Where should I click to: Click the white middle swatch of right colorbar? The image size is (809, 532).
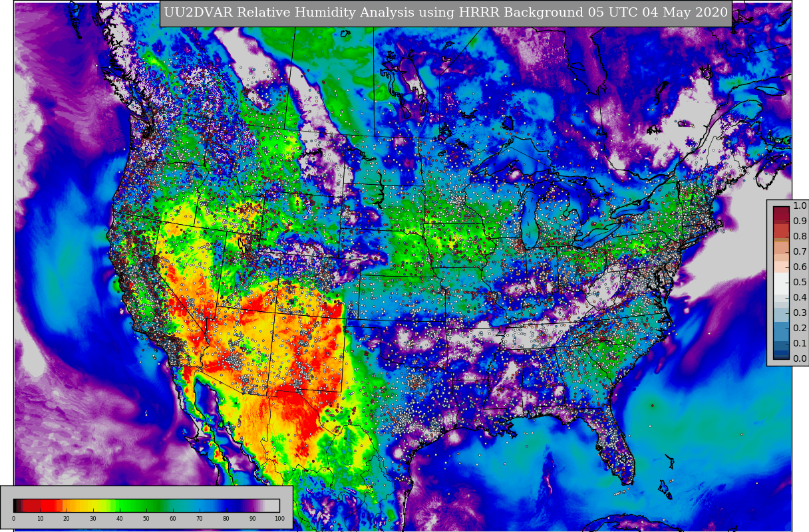781,283
